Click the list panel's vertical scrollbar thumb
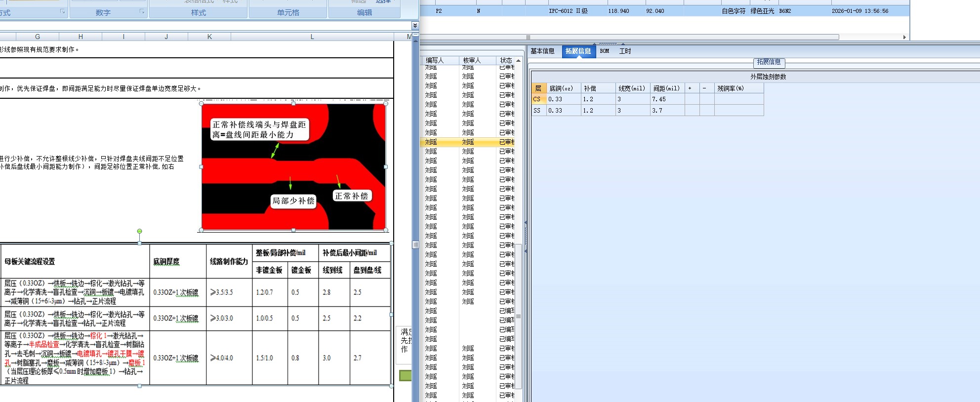The width and height of the screenshot is (980, 402). pos(518,316)
